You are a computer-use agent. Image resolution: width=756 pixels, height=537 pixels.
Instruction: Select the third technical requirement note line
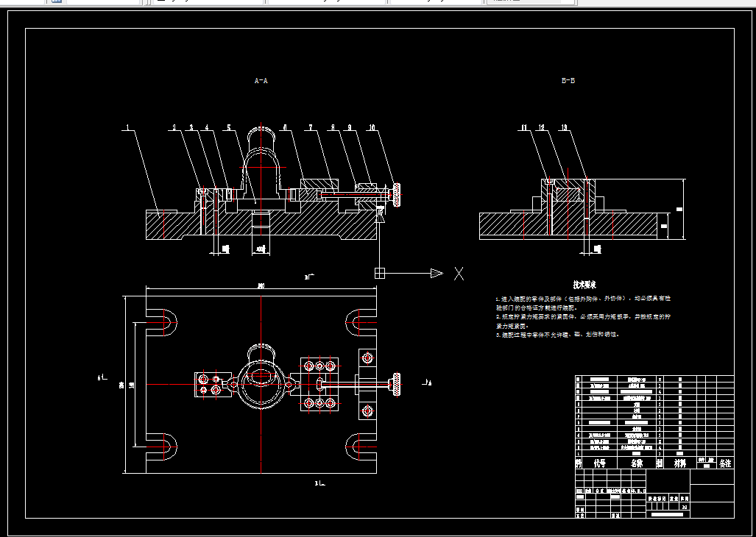click(x=557, y=334)
